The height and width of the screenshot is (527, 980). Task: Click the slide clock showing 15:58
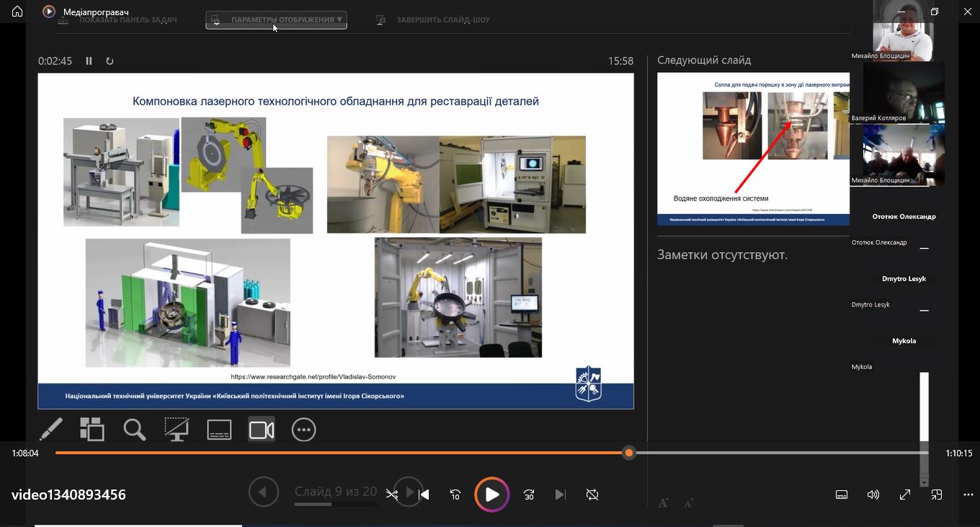(x=620, y=61)
